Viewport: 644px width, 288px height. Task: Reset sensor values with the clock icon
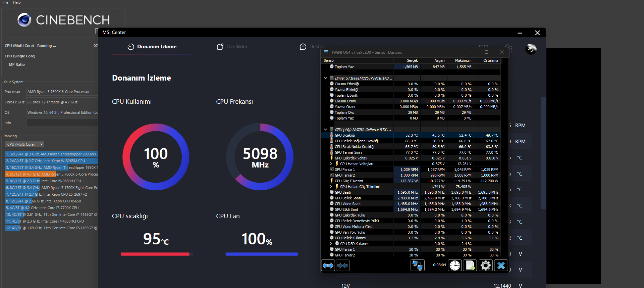(455, 266)
